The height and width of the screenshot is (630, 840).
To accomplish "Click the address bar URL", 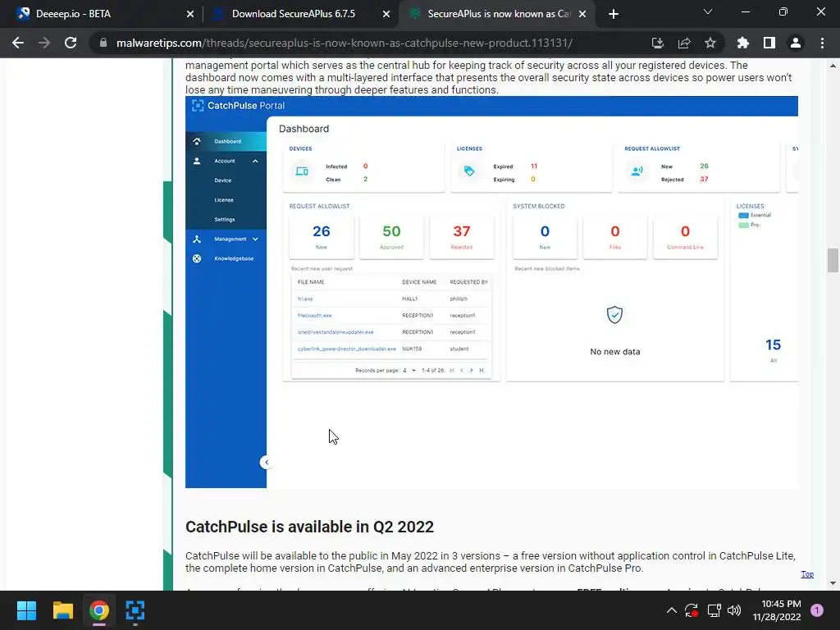I will 344,43.
